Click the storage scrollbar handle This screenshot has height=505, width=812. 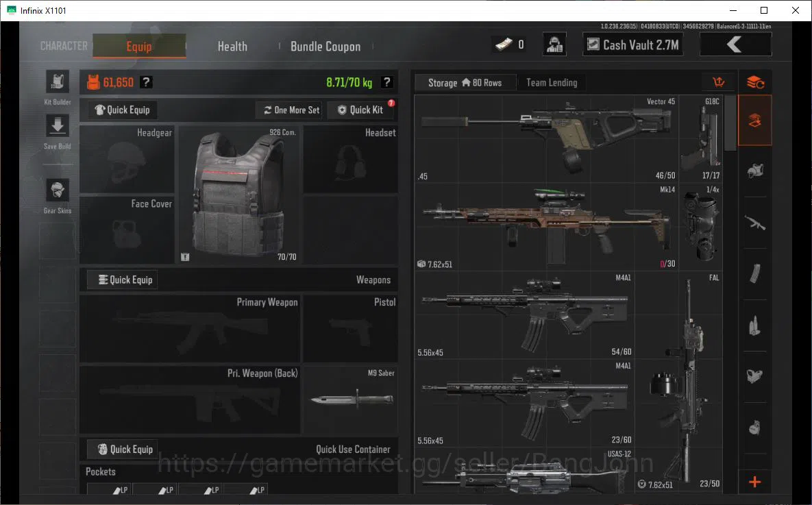730,123
